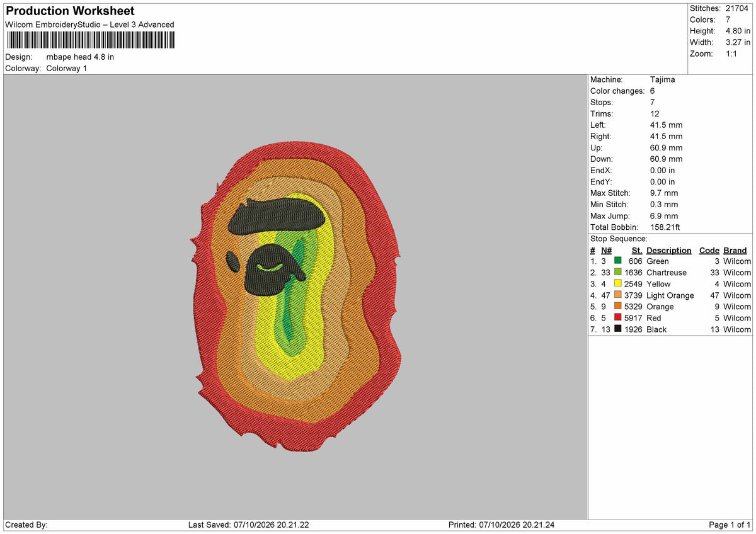756x534 pixels.
Task: Click the Colors value 7 in header
Action: coord(728,20)
